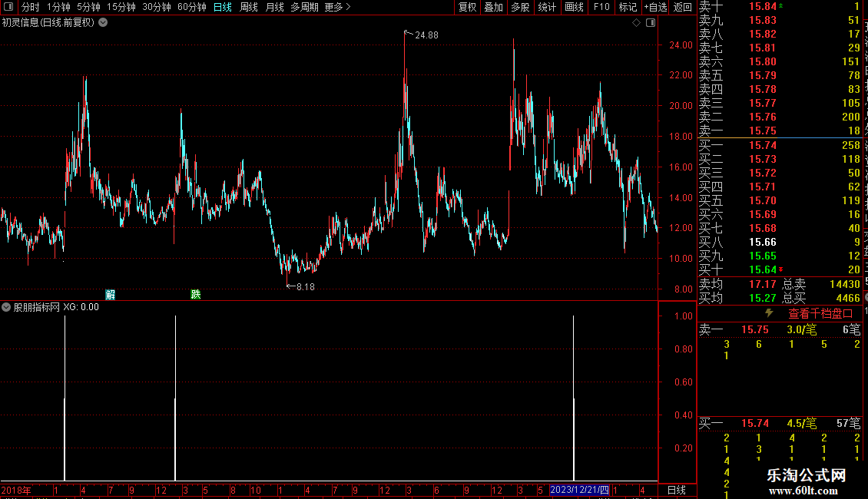Screen dimensions: 868x499
Task: Select the 30分钟 period
Action: (156, 7)
